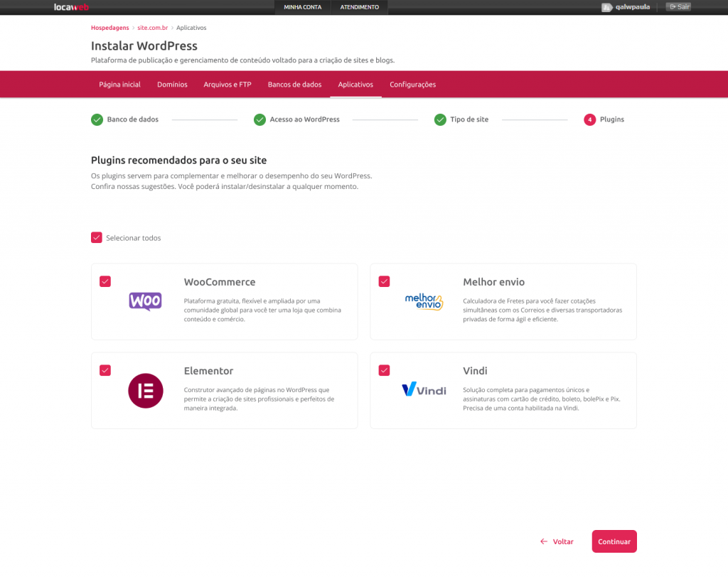Uncheck the Elementor plugin checkbox

pyautogui.click(x=105, y=370)
